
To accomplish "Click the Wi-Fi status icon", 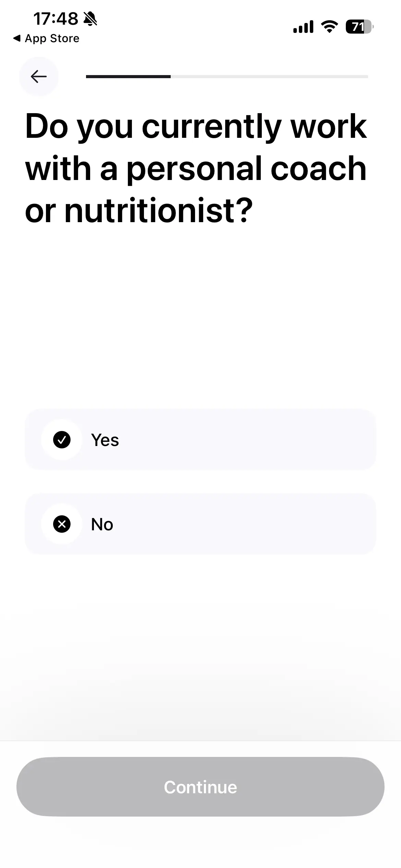I will point(329,26).
